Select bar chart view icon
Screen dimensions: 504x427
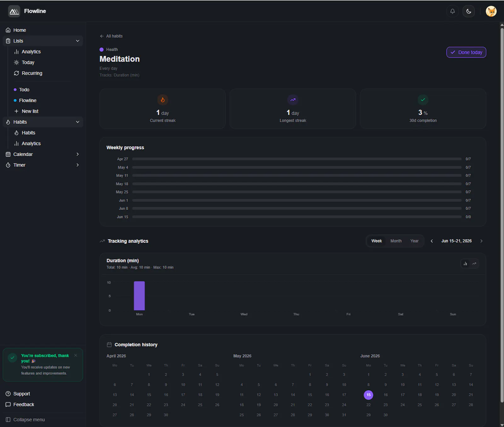(465, 264)
